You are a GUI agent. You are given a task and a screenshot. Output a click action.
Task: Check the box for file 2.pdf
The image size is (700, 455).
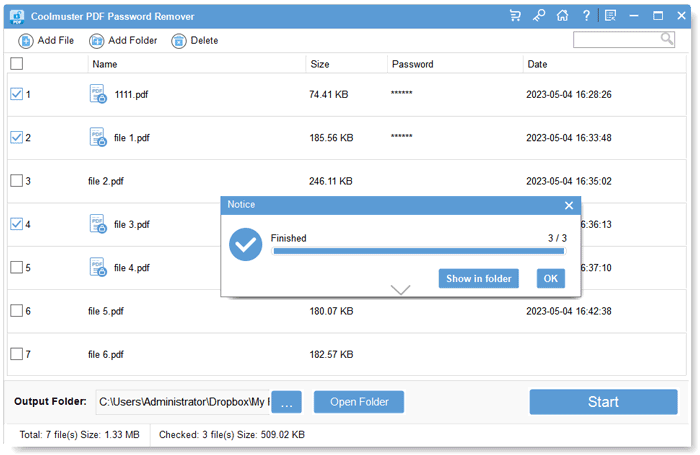[x=17, y=181]
